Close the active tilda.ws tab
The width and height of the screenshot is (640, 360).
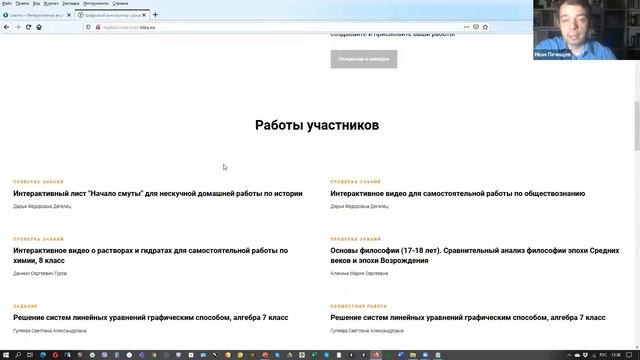click(x=144, y=15)
